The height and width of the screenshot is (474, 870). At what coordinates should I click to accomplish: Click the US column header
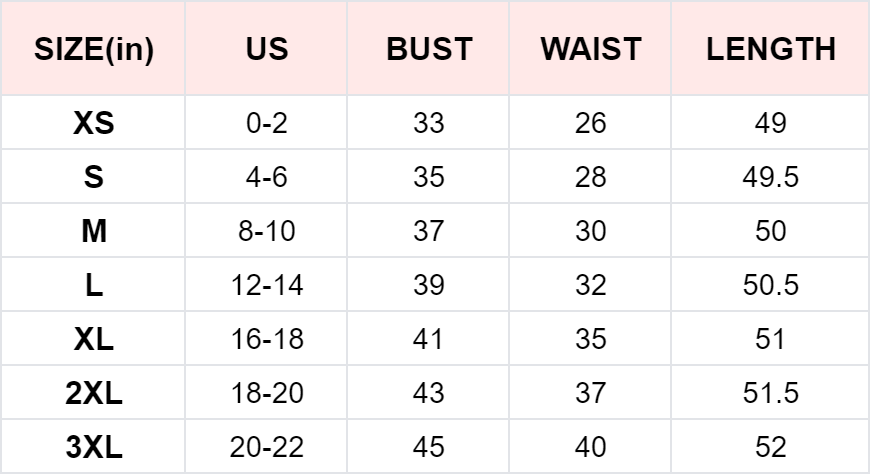(x=266, y=50)
